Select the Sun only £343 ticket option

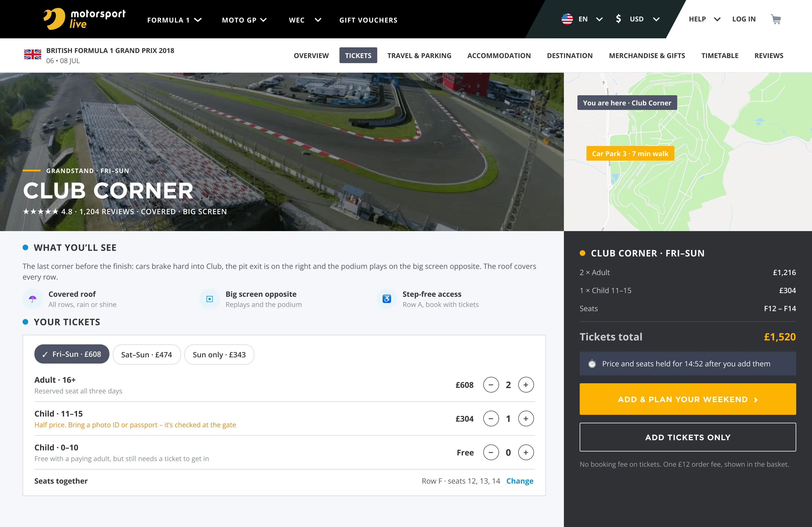pos(219,355)
